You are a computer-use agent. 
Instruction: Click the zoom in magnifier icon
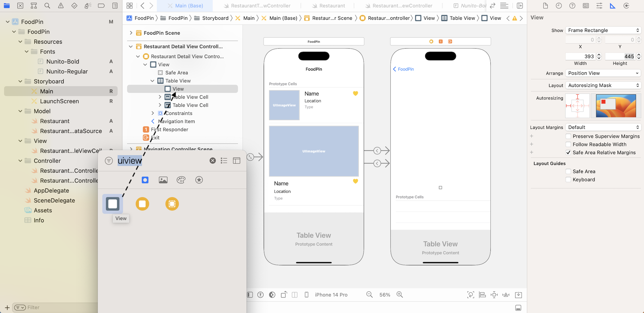point(399,295)
